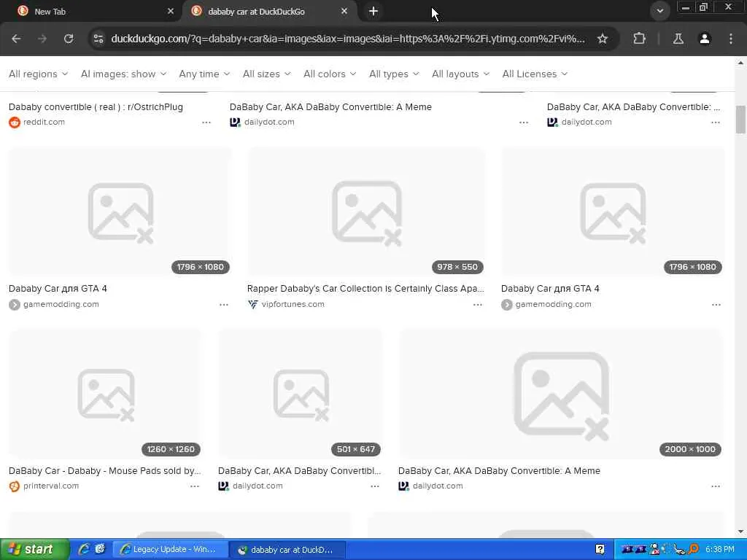
Task: Click the page vertical scrollbar thumb
Action: [741, 120]
